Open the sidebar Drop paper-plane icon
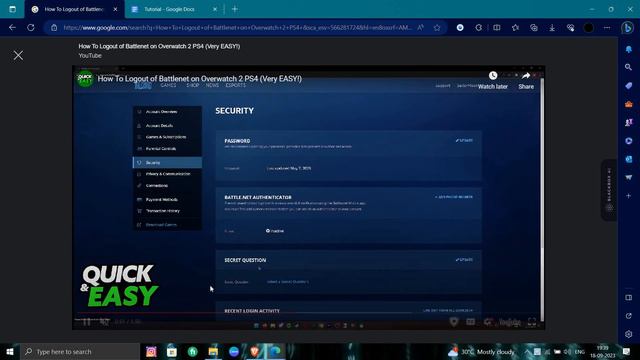 629,177
